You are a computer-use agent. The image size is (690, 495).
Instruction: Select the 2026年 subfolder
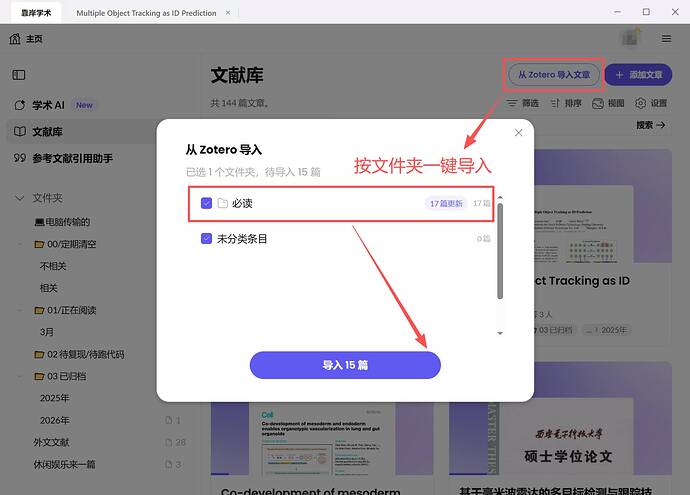55,420
